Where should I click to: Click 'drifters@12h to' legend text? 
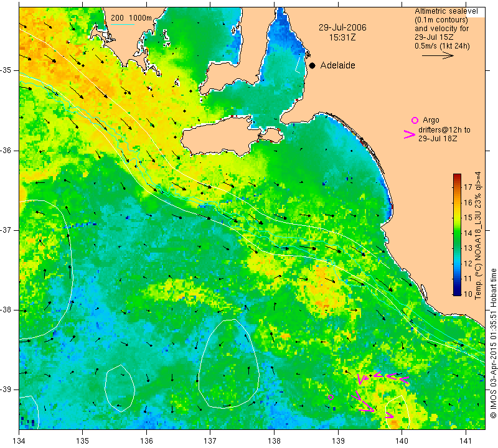tap(444, 130)
